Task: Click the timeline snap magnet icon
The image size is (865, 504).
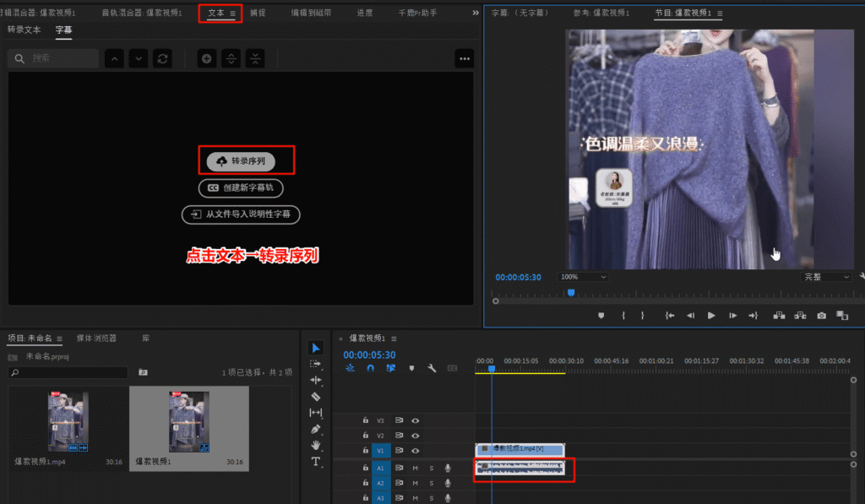Action: pos(370,368)
